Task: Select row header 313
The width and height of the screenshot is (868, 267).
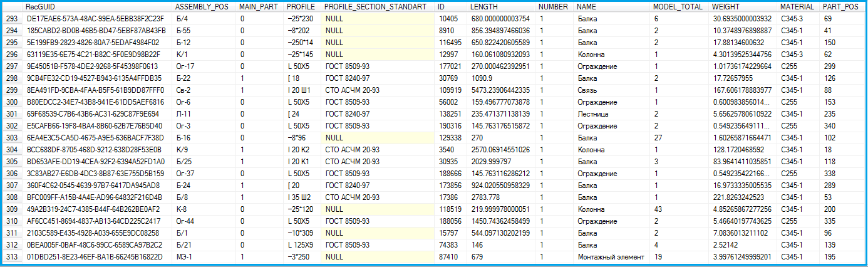Action: tap(12, 257)
